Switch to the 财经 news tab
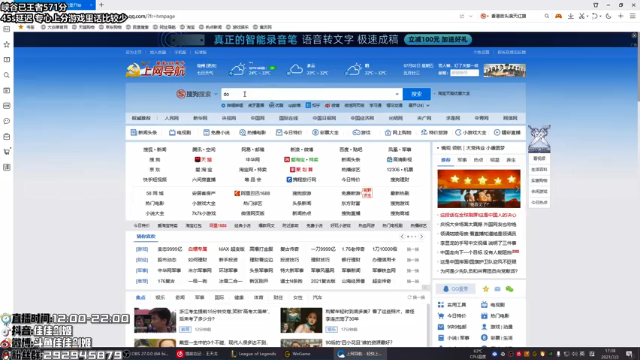 click(x=278, y=298)
